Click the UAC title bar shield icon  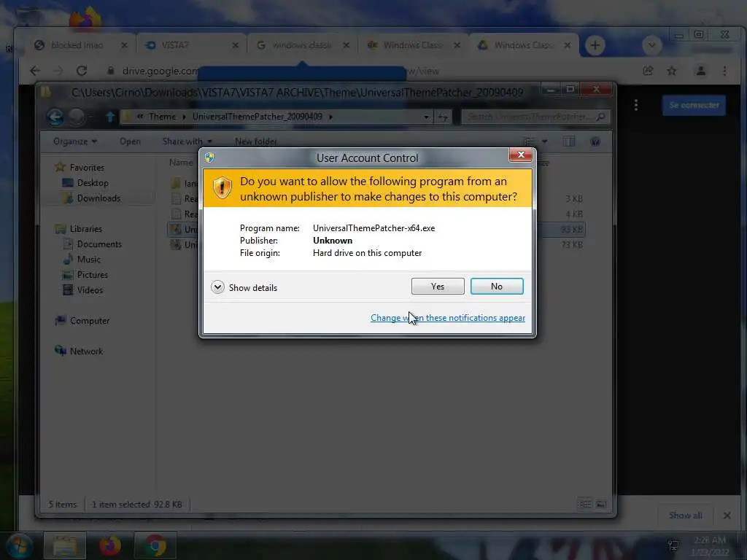coord(209,157)
